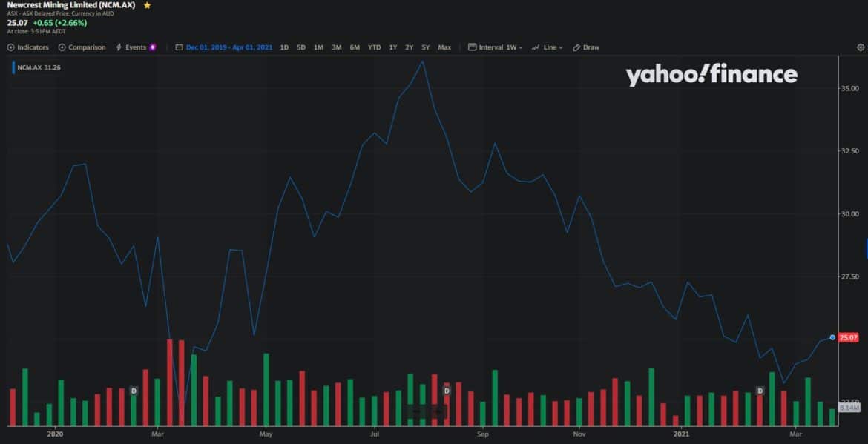Screen dimensions: 868x444
Task: Open the Indicators panel
Action: [28, 47]
